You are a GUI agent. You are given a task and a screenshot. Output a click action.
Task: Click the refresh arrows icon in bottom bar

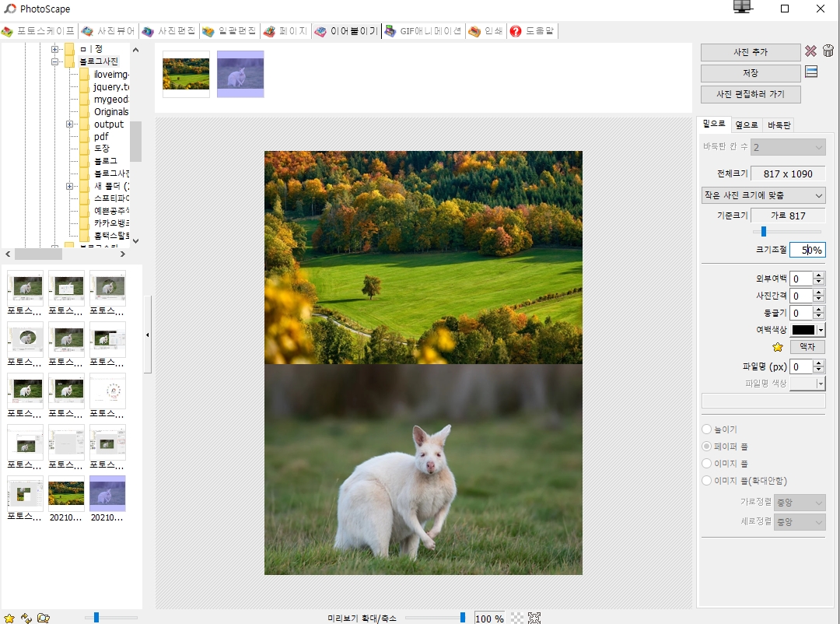click(x=26, y=618)
